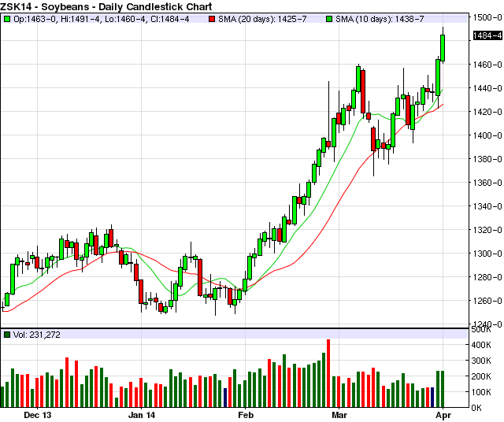Viewport: 504px width, 422px height.
Task: Click the 1460-0 price axis label
Action: click(x=487, y=65)
